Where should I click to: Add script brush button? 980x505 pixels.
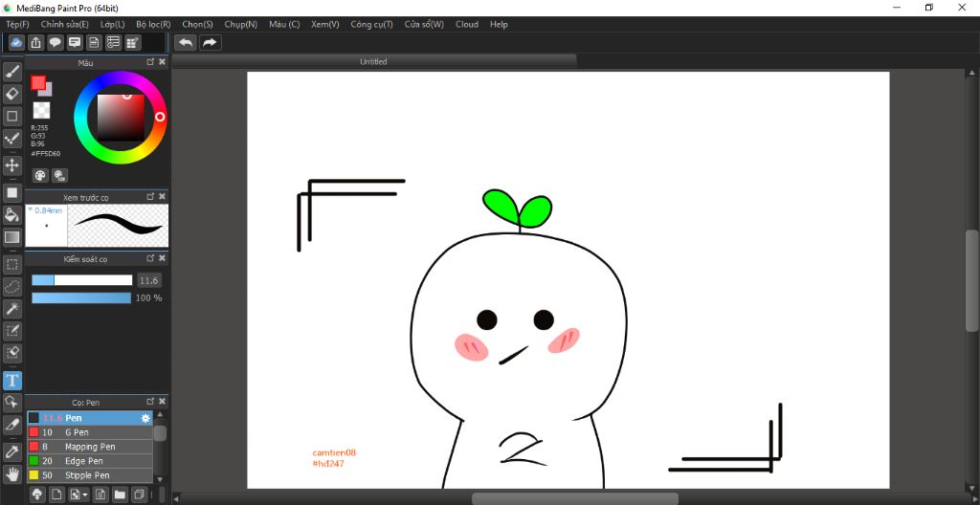point(100,494)
